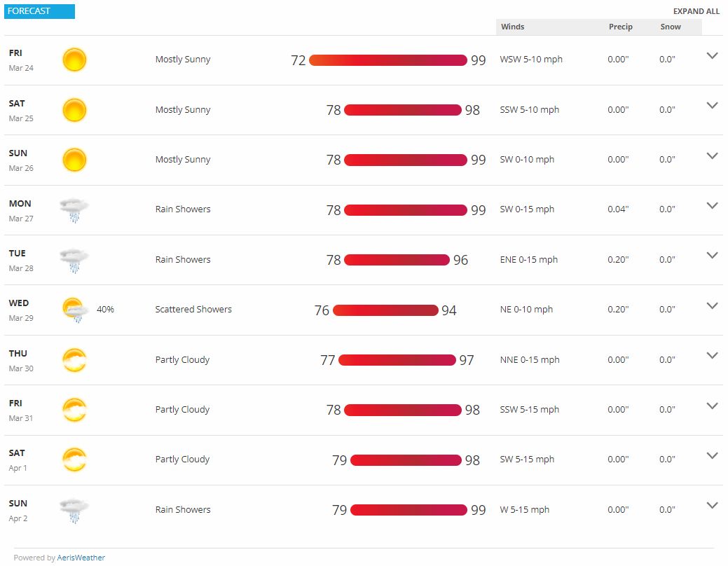Expand the Wed Mar 29 forecast chevron

(712, 306)
